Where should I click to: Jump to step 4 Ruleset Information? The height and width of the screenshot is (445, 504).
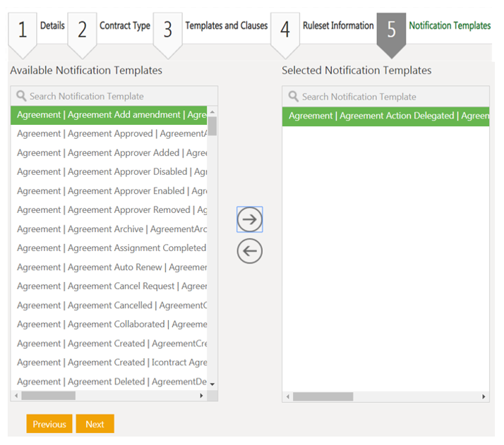tap(285, 30)
